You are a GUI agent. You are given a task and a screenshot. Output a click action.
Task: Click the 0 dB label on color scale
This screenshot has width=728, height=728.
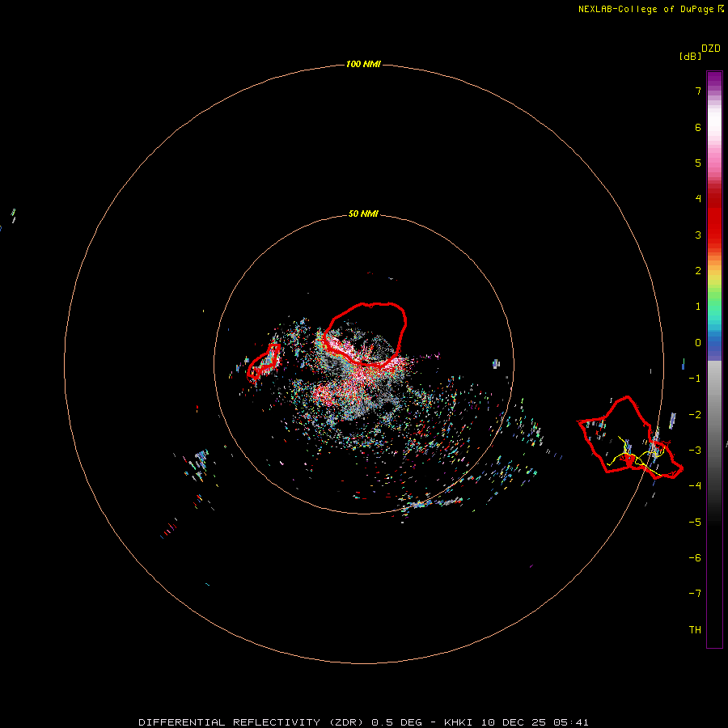point(698,343)
